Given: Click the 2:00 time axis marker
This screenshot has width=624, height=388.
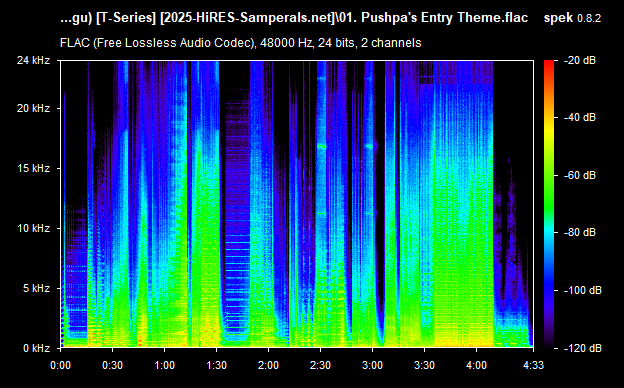Looking at the screenshot, I should tap(268, 365).
